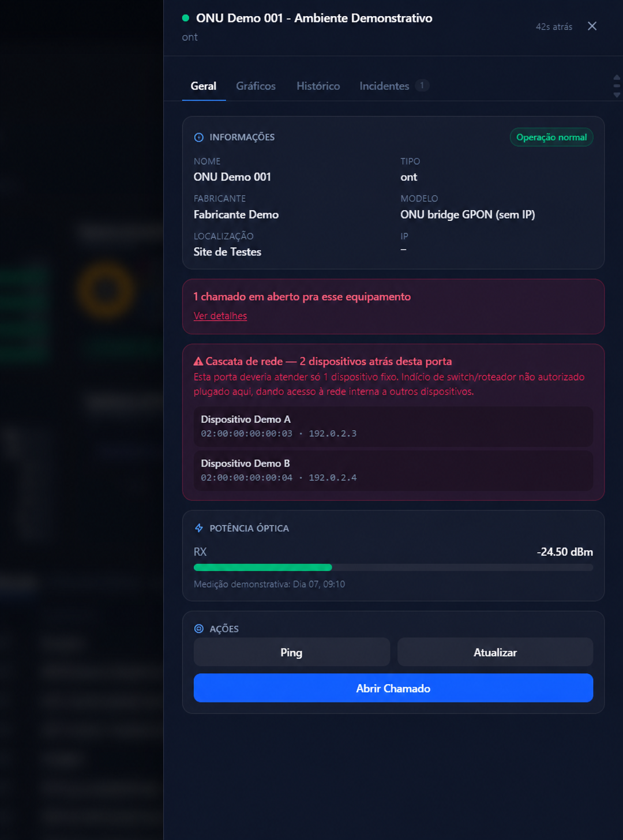The width and height of the screenshot is (623, 840).
Task: Click the Atualizar button
Action: (496, 652)
